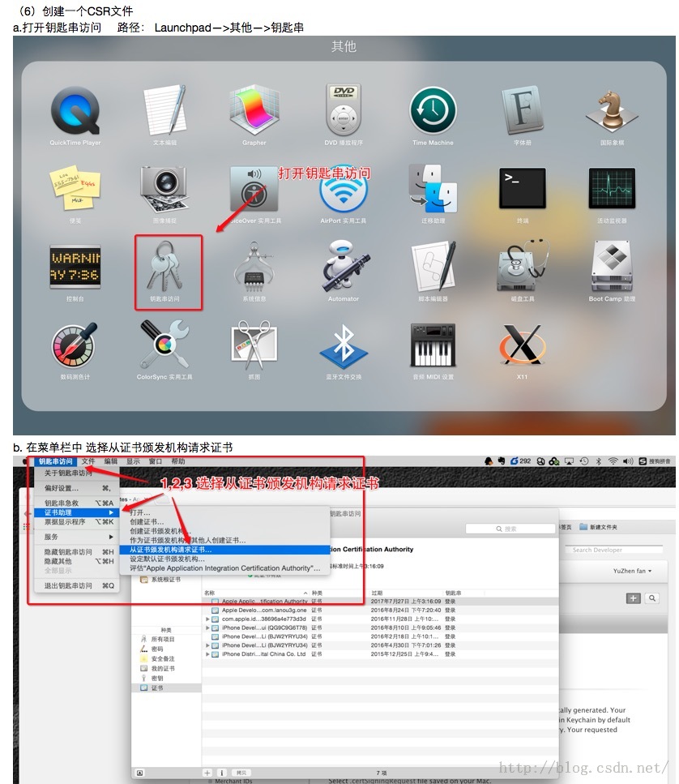Open the 编辑 menu
The width and height of the screenshot is (679, 784).
[111, 461]
